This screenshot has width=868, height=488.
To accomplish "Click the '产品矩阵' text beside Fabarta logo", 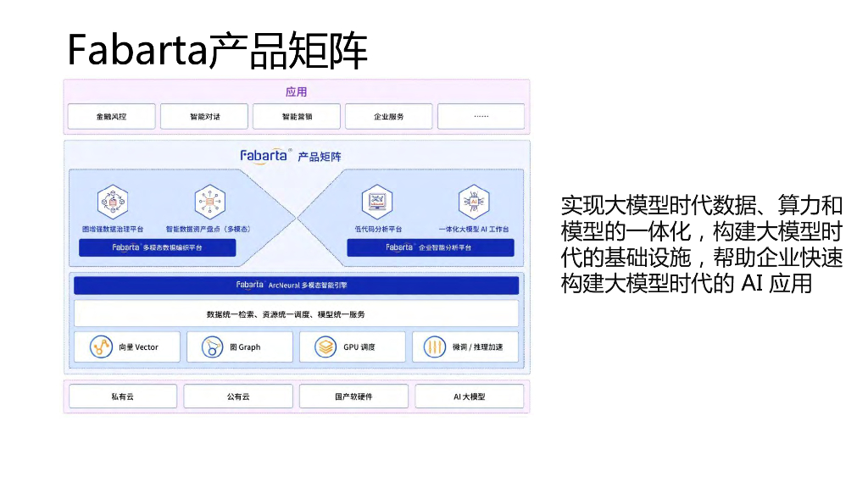I will click(x=320, y=157).
